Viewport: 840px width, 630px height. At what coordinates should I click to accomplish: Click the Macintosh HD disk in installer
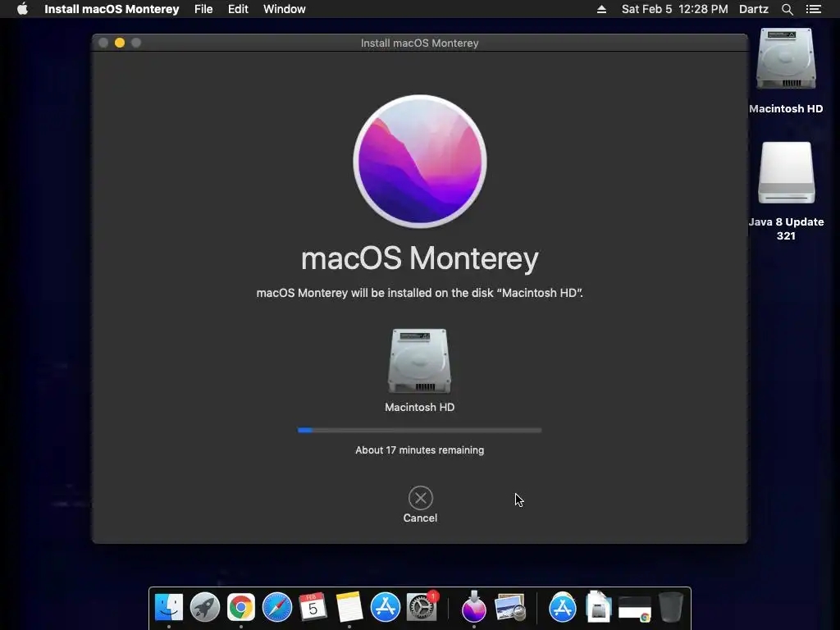coord(419,361)
